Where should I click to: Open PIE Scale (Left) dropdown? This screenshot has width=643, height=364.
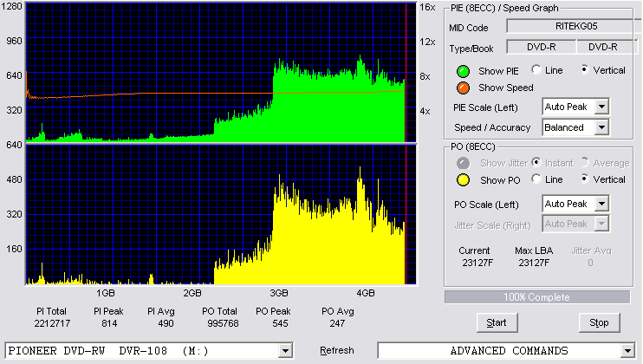tap(601, 107)
